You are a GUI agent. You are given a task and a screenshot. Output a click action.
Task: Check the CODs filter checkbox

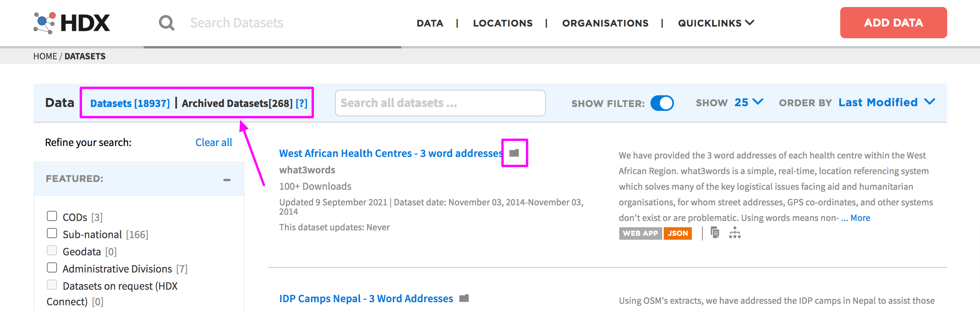[52, 216]
